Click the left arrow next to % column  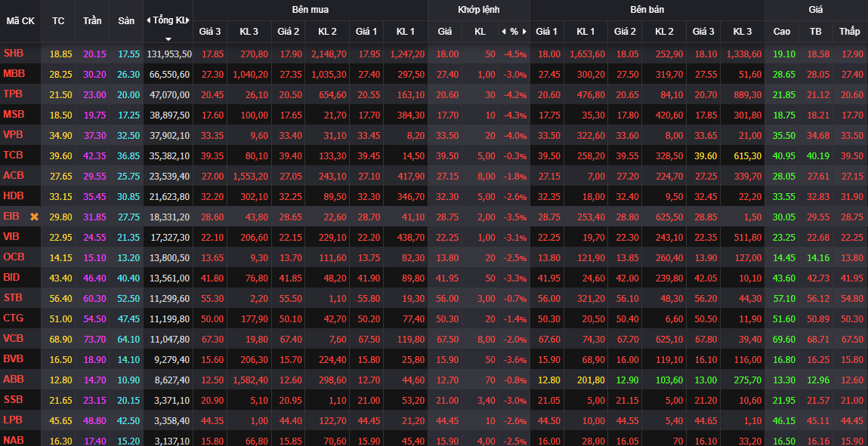(502, 32)
